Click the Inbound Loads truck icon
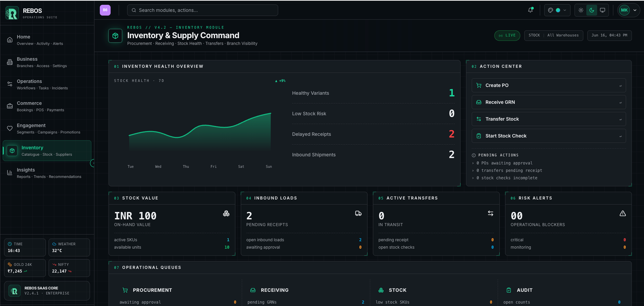Image resolution: width=644 pixels, height=306 pixels. [358, 214]
